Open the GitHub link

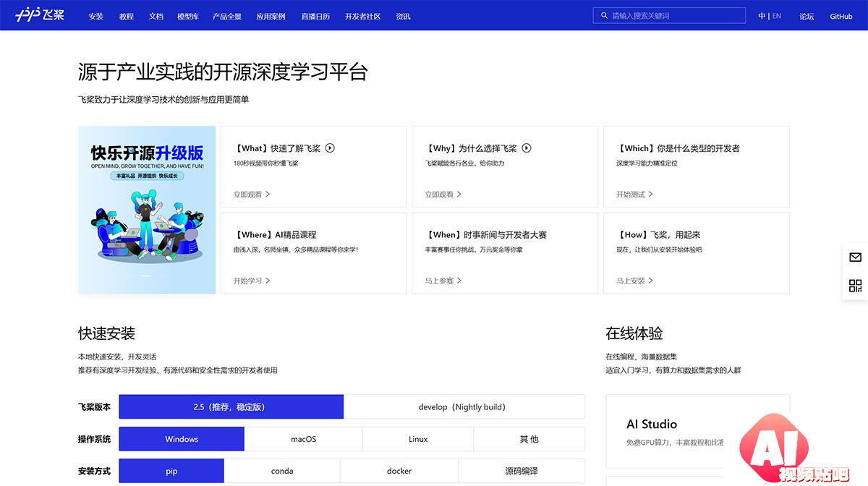tap(841, 16)
